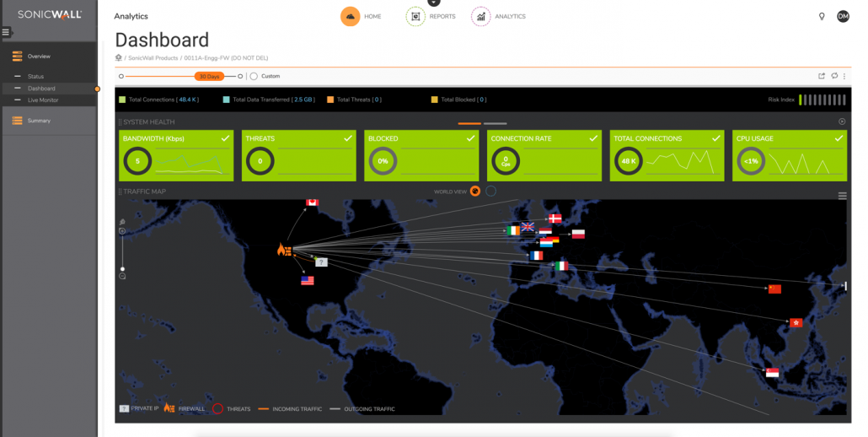Open the TOTAL CONNECTIONS health card
Viewport: 868px width, 437px height.
667,155
